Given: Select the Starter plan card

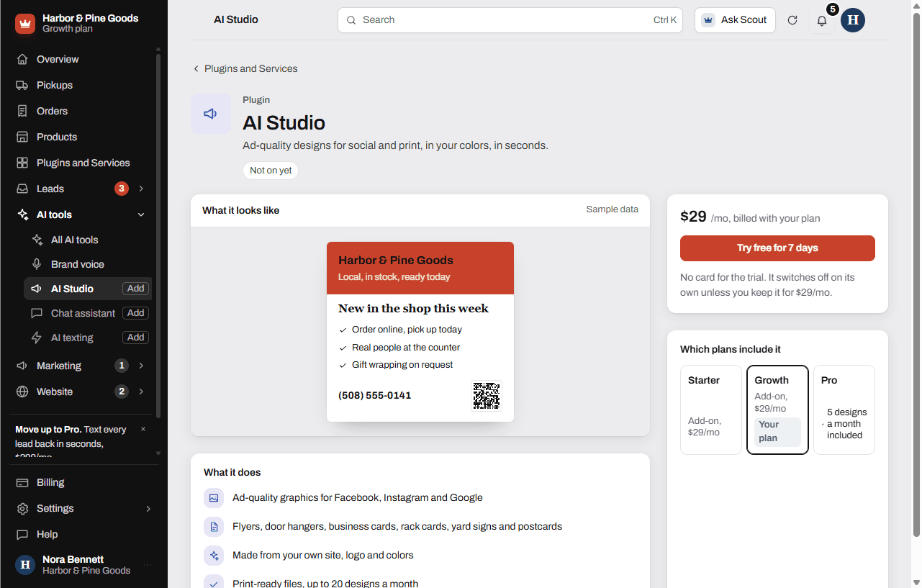Looking at the screenshot, I should click(x=711, y=410).
